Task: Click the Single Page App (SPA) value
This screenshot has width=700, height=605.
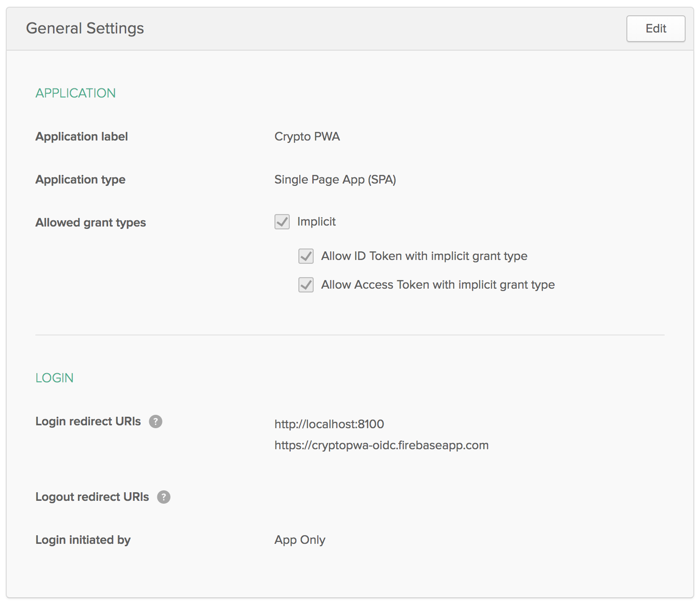Action: coord(335,180)
